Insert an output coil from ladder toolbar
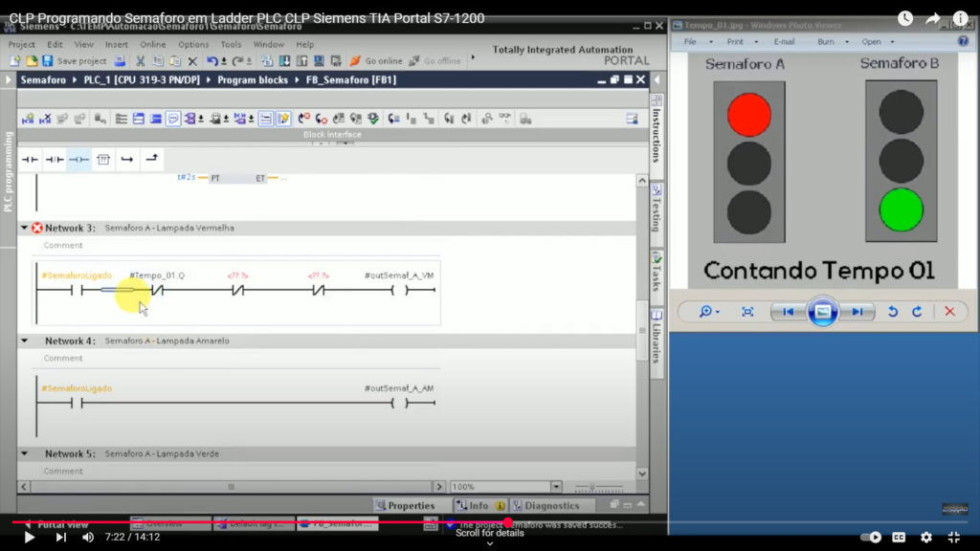Screen dimensions: 980x551 tap(78, 160)
